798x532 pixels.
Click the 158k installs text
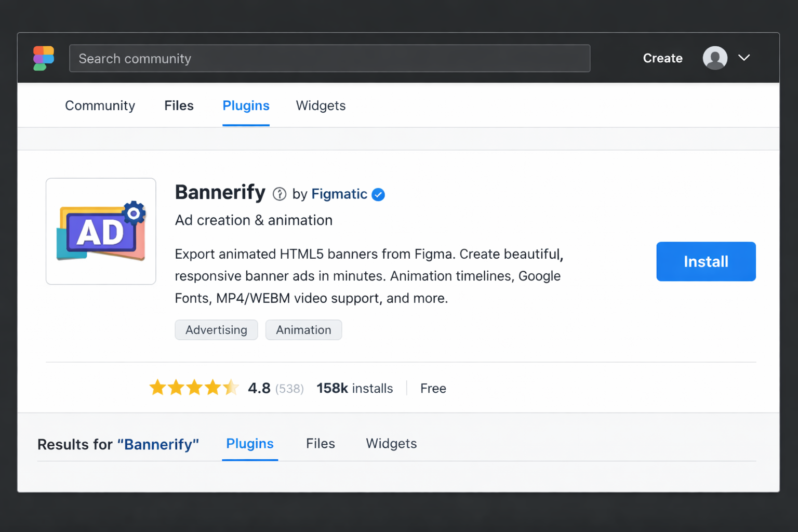(x=355, y=388)
